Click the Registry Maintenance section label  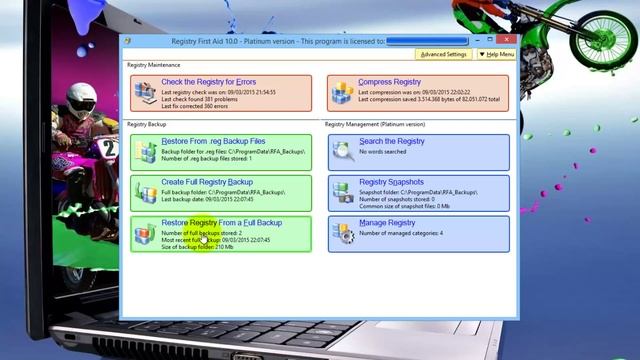[153, 65]
